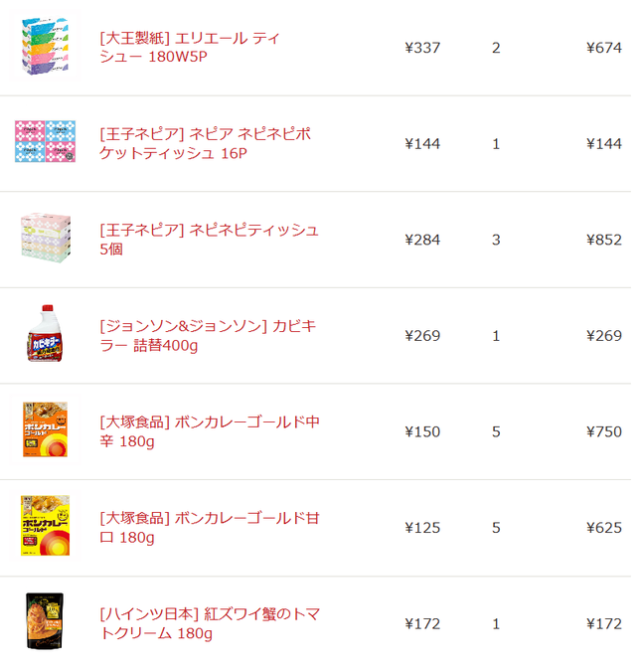Open the ボンカレーゴールド甘口 180g product link

pos(210,527)
